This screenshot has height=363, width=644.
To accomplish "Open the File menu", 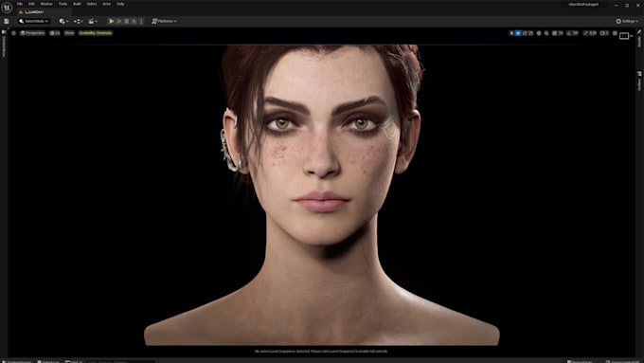I will click(20, 4).
